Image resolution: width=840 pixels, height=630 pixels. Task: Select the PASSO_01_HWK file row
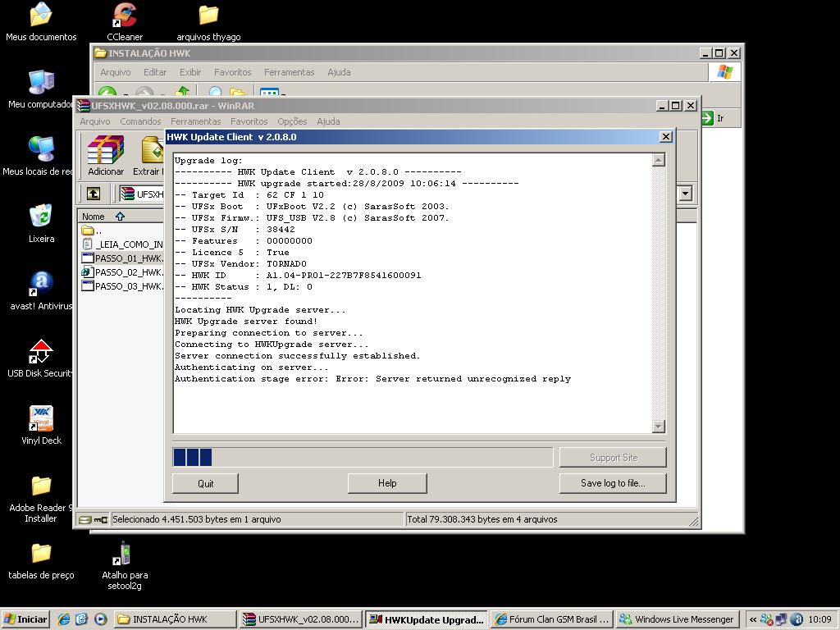(x=121, y=258)
